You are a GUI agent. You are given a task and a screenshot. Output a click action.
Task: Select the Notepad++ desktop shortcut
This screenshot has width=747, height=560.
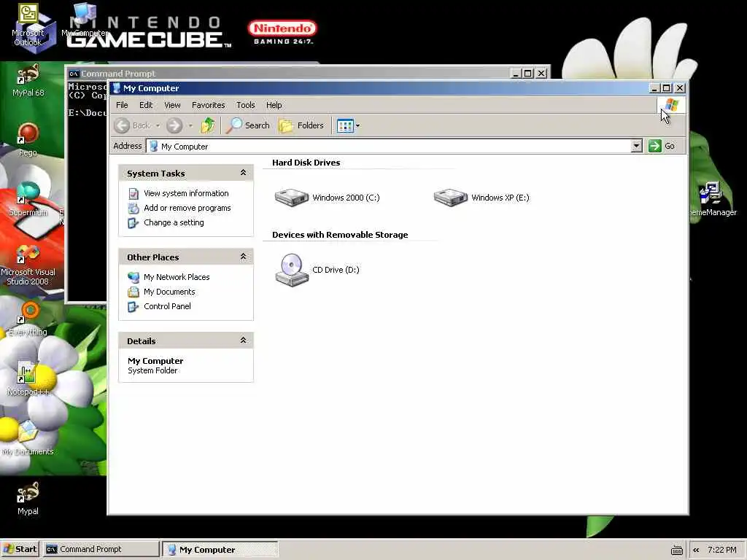28,378
